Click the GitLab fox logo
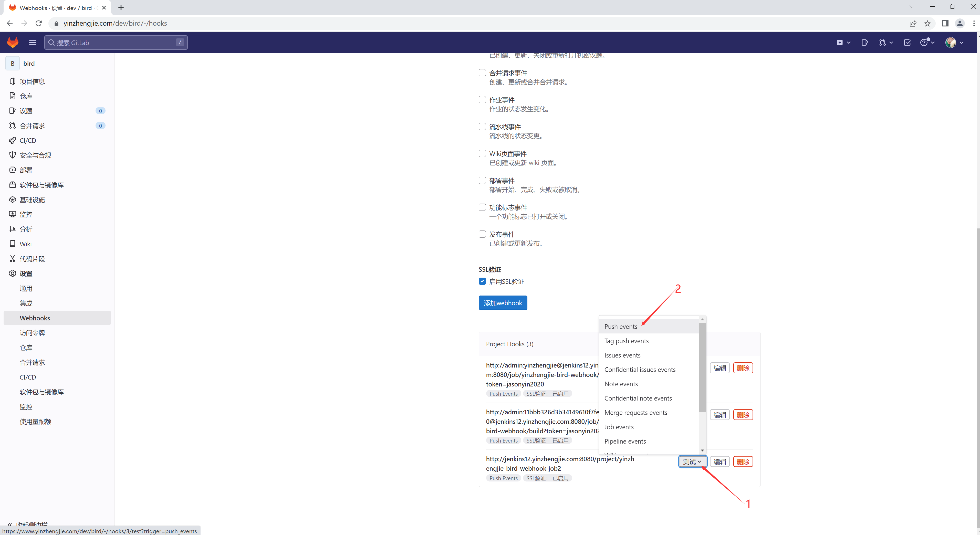980x535 pixels. click(13, 42)
